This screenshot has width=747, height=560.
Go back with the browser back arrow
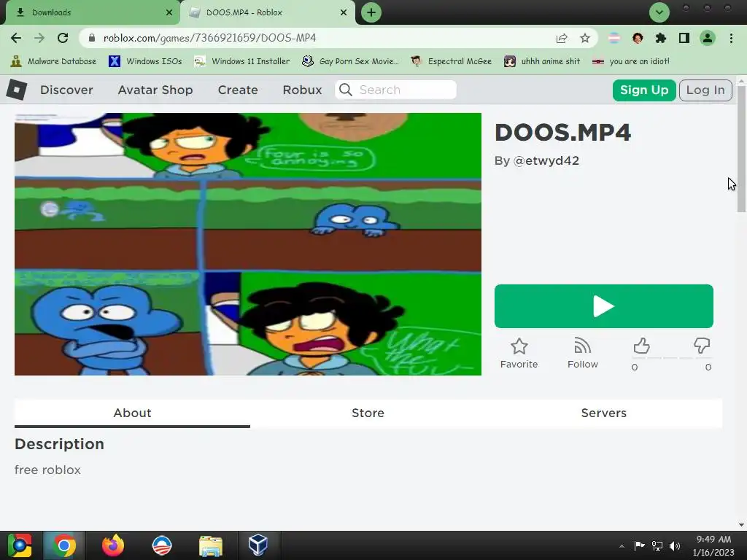pos(16,38)
